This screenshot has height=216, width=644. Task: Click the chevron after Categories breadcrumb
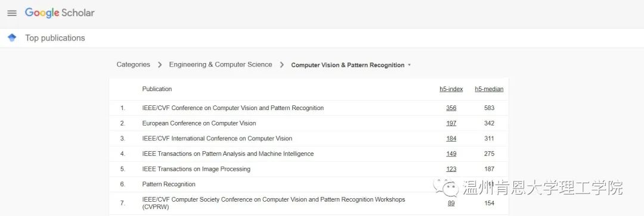tap(160, 65)
